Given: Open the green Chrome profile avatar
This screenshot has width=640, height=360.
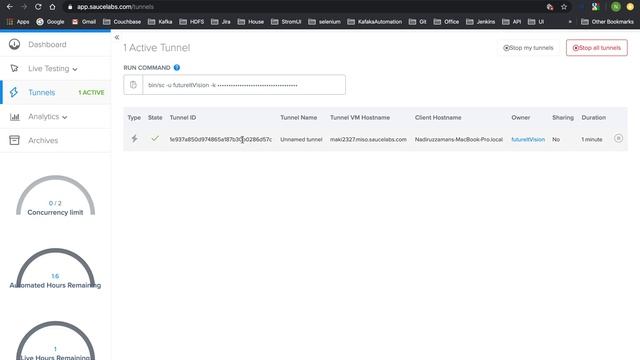Looking at the screenshot, I should (x=616, y=7).
